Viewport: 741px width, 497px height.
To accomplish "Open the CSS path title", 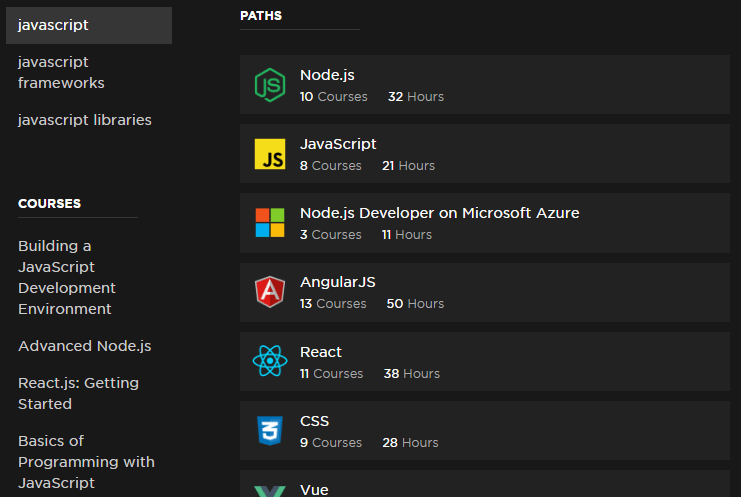I will pyautogui.click(x=314, y=421).
